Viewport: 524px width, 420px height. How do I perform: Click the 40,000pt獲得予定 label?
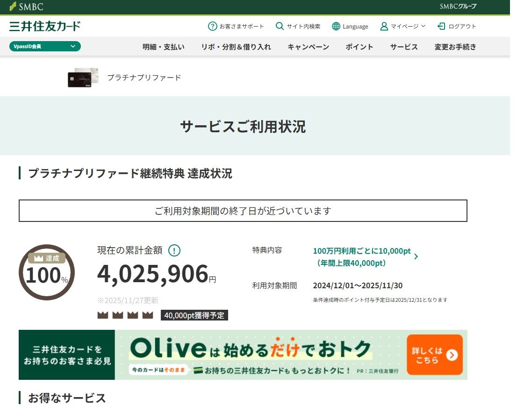tap(194, 315)
